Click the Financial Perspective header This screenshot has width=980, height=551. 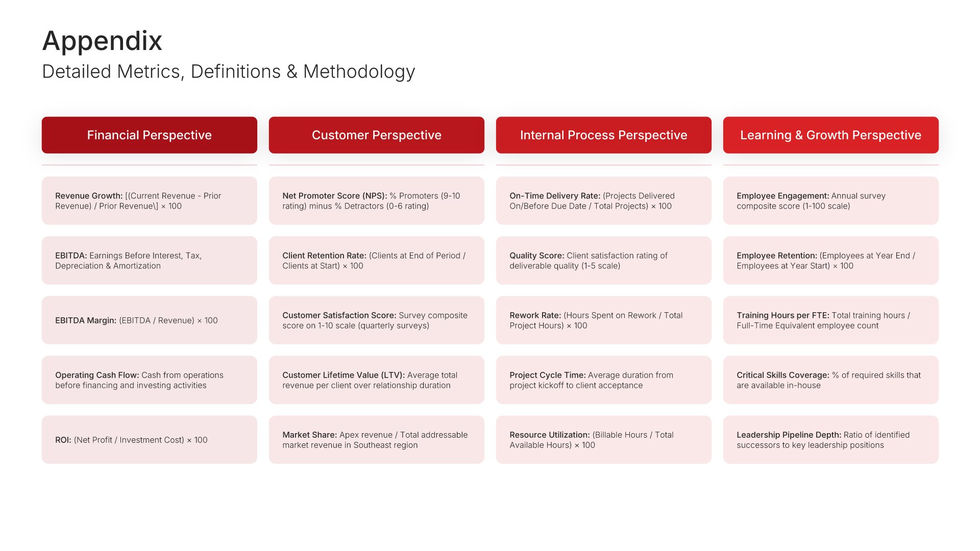[x=149, y=135]
